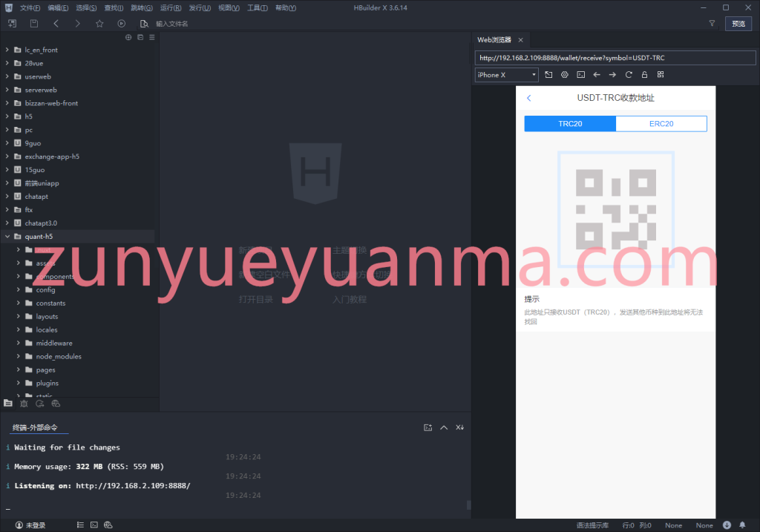Select the locales folder row
Viewport: 760px width, 532px height.
coord(77,329)
